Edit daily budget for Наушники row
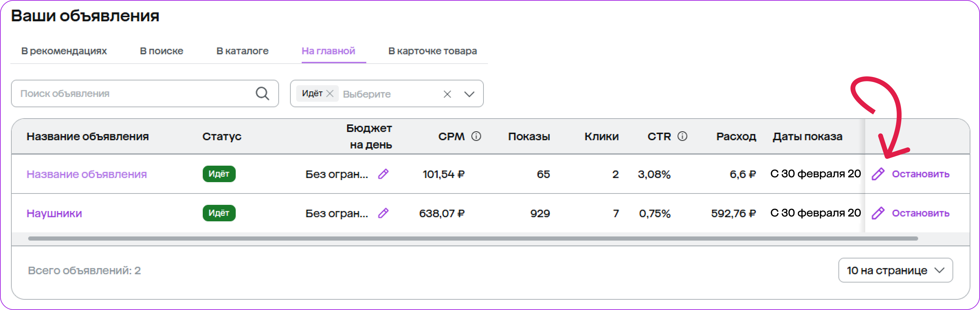The width and height of the screenshot is (980, 310). (383, 213)
